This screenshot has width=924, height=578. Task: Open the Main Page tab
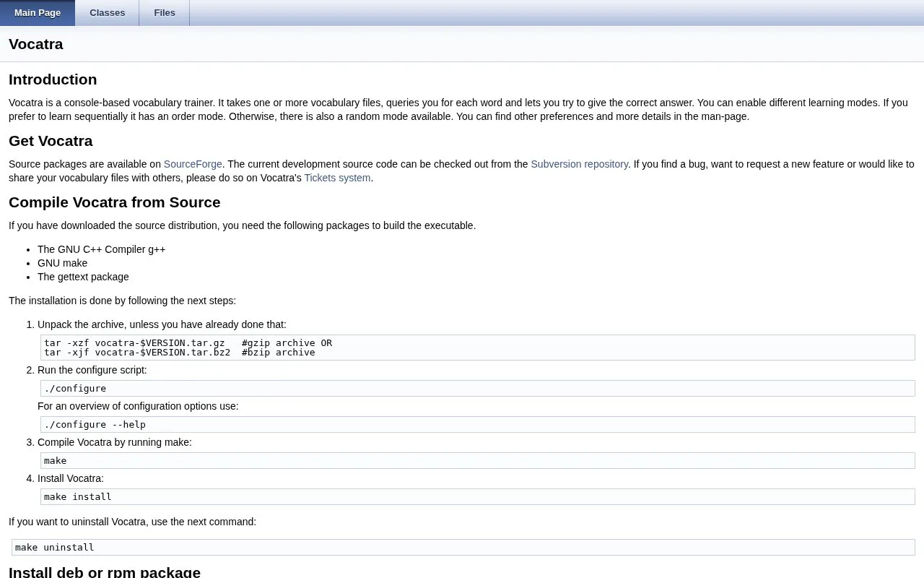pos(38,13)
